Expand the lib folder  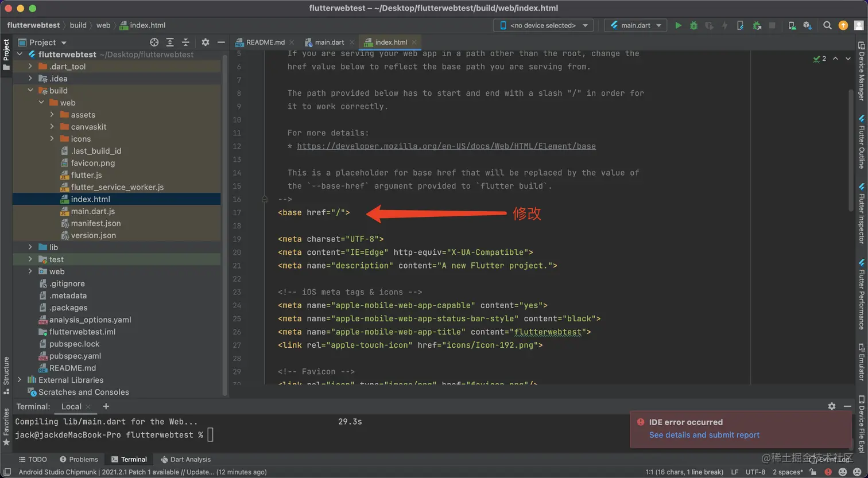click(30, 247)
